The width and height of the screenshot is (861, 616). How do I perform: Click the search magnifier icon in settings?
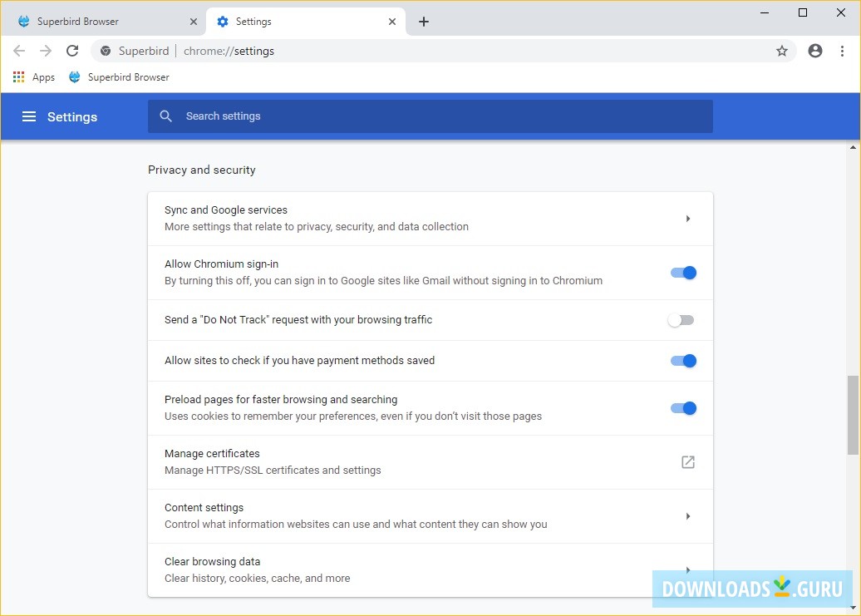[166, 116]
